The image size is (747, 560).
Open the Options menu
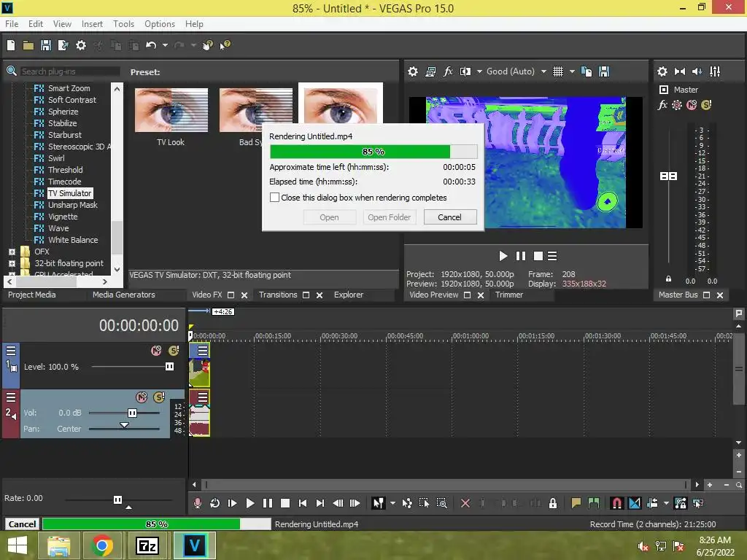point(160,24)
